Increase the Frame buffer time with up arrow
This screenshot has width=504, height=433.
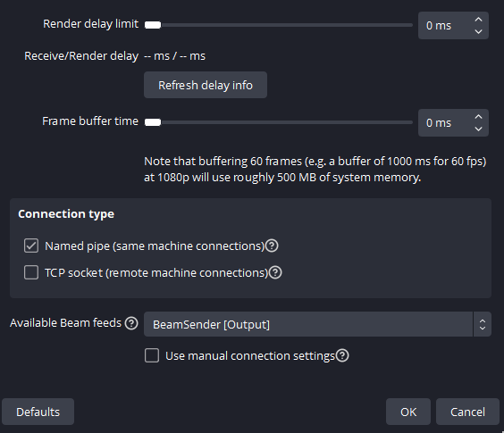click(x=478, y=117)
